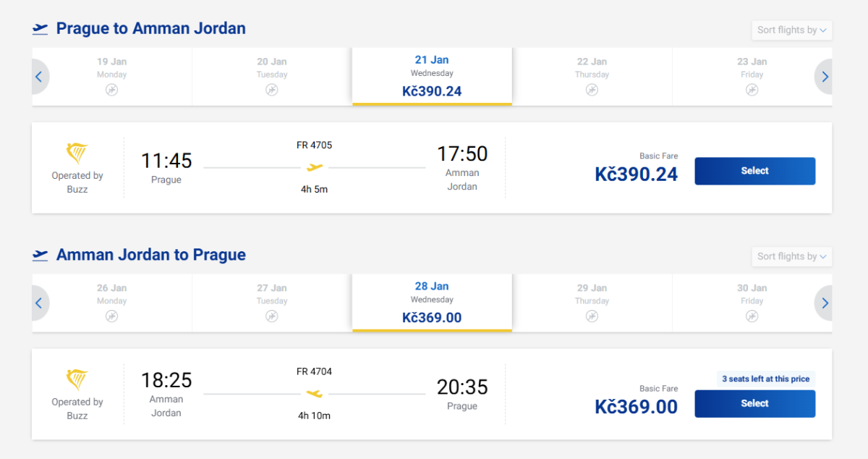Click the no-flight icon under 29 Jan
Viewport: 868px width, 459px height.
coord(592,316)
